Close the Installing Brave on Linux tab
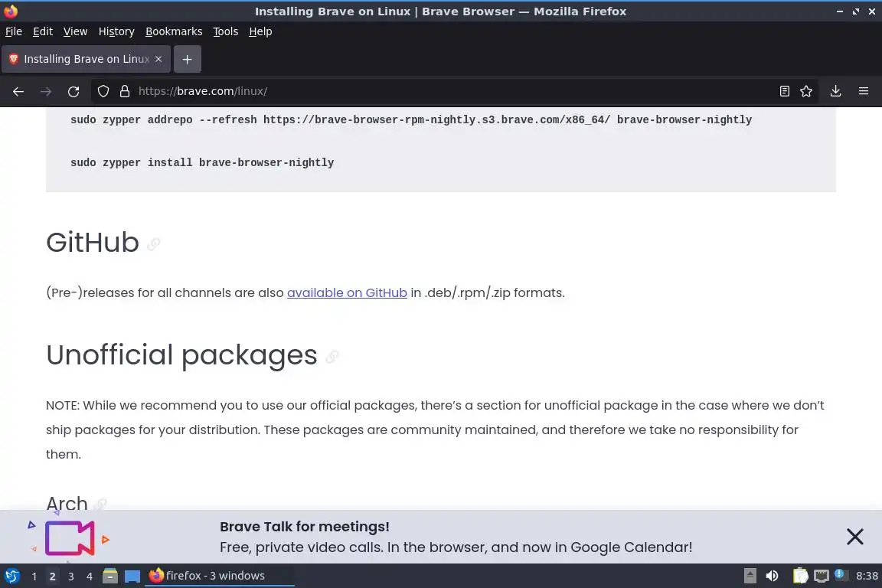Viewport: 882px width, 588px height. coord(158,59)
